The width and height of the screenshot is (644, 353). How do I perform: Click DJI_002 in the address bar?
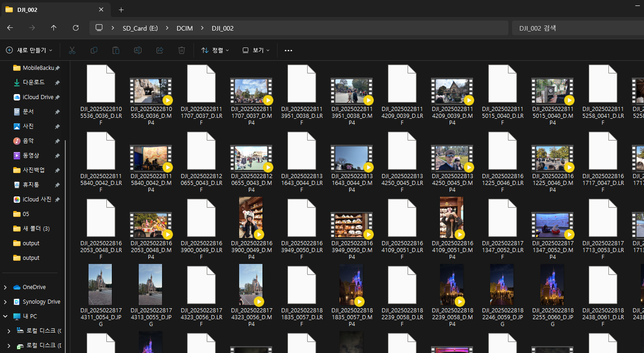point(223,28)
